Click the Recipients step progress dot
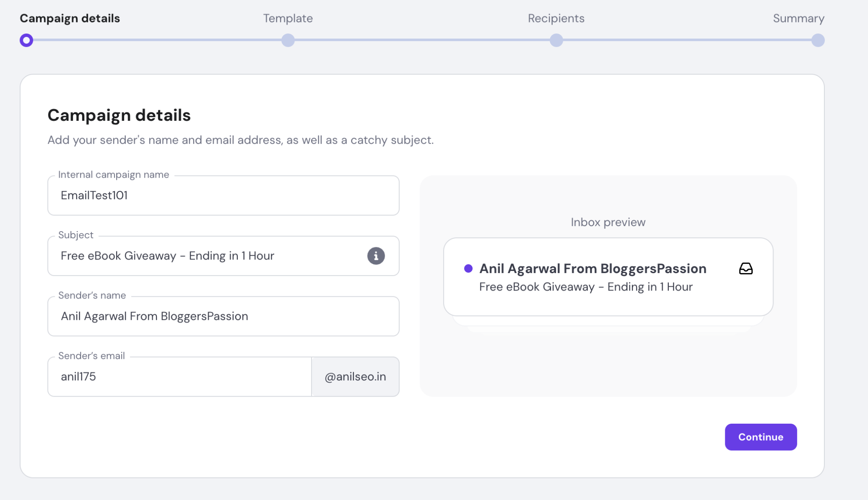This screenshot has height=500, width=868. 556,40
